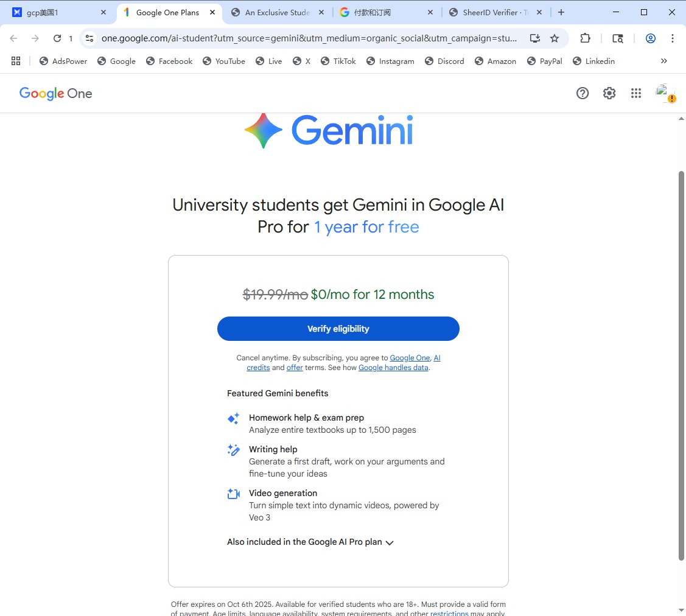Click the address bar URL field

[309, 38]
